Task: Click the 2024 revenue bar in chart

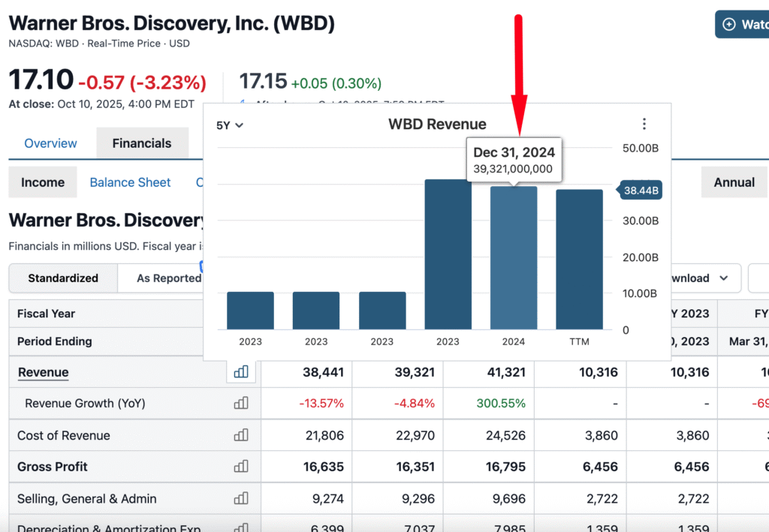Action: click(514, 259)
